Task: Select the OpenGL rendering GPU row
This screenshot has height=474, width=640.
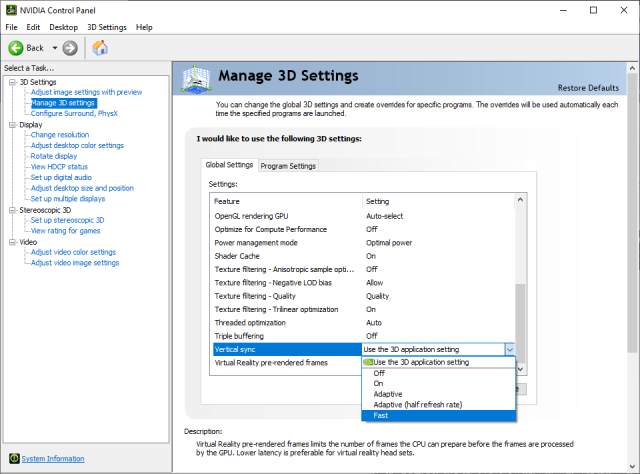Action: tap(364, 216)
